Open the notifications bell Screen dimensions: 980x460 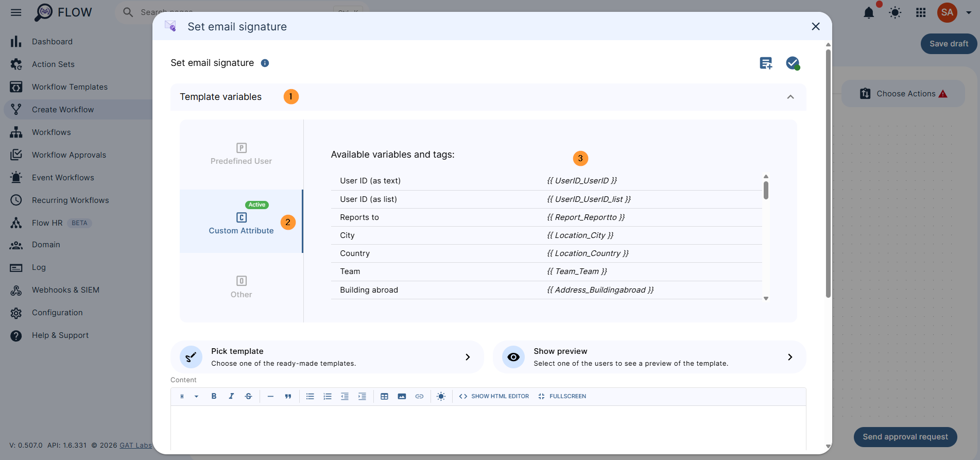pos(869,12)
